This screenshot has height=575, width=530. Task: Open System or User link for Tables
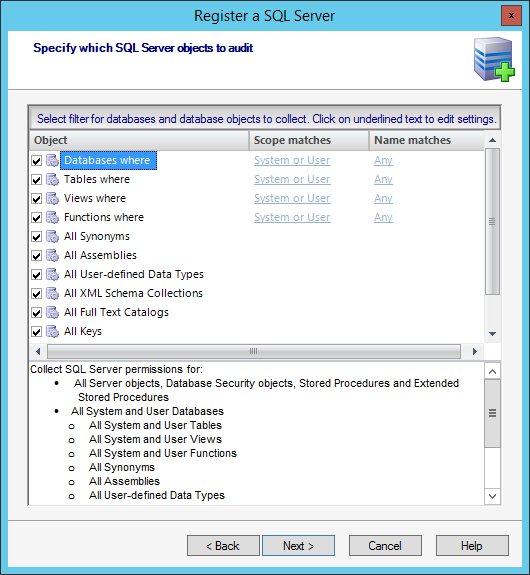point(292,179)
